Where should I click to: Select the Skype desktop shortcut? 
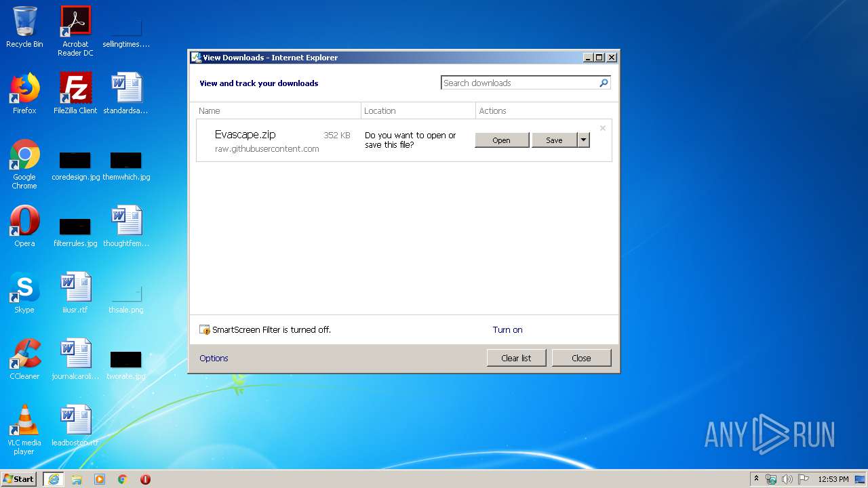(24, 293)
